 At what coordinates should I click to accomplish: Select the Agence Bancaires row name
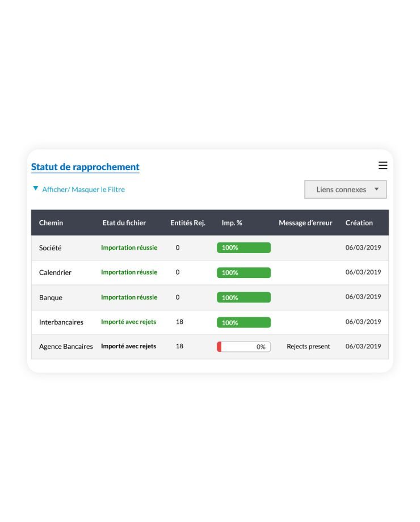[x=66, y=346]
